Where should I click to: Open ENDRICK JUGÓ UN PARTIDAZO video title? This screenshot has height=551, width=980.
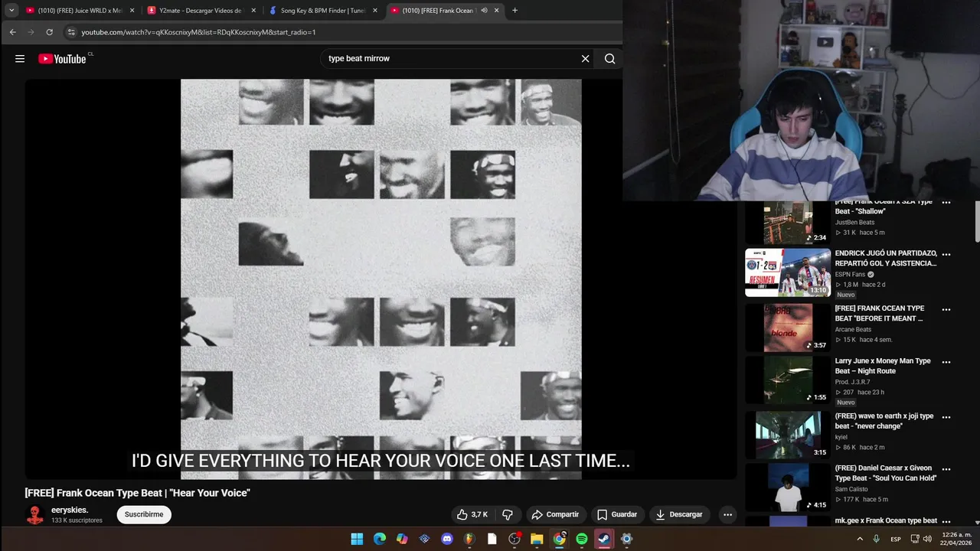point(886,258)
